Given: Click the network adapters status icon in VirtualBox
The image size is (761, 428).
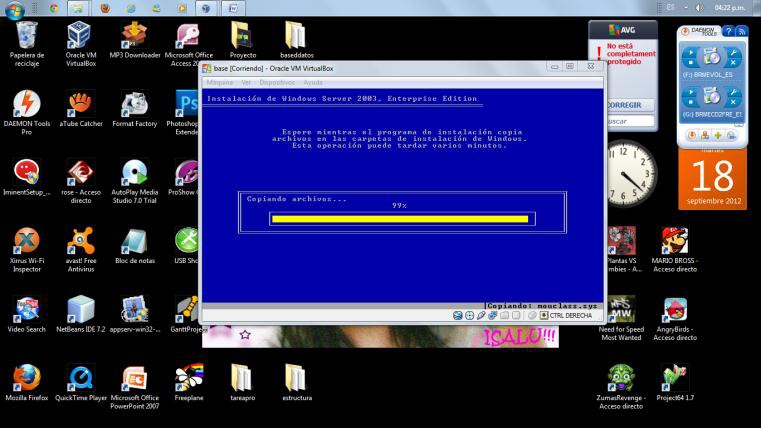Looking at the screenshot, I should tap(493, 315).
